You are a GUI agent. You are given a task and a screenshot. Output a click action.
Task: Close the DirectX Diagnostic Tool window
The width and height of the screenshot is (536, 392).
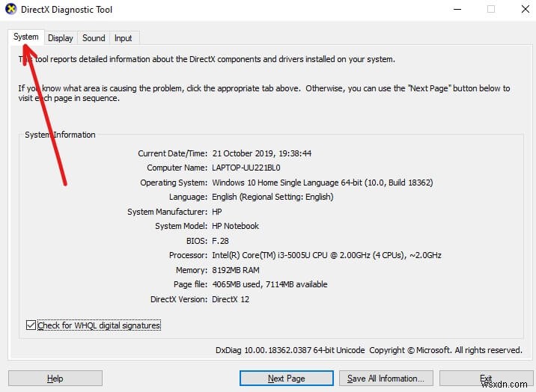tap(526, 9)
